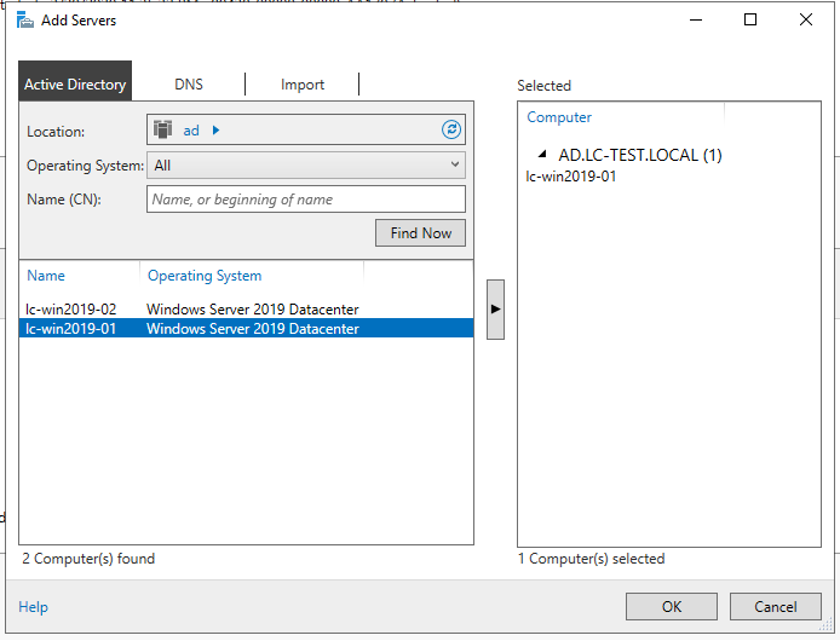840x640 pixels.
Task: Click arrow button to add selected server
Action: coord(494,309)
